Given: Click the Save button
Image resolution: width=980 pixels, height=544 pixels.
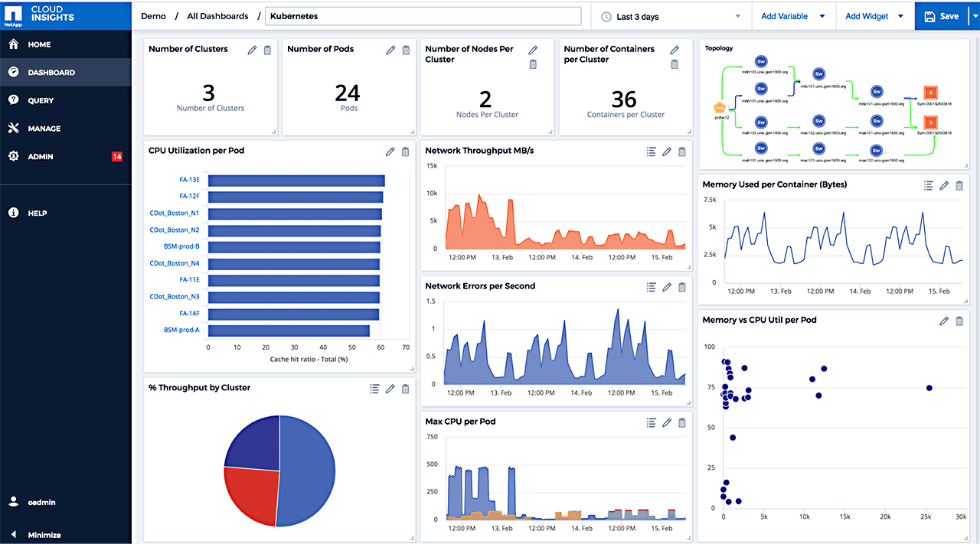Looking at the screenshot, I should [942, 15].
